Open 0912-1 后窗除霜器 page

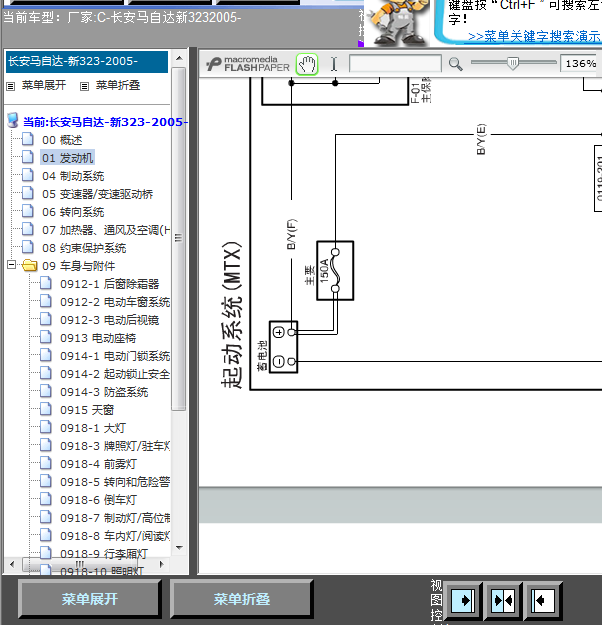[110, 284]
